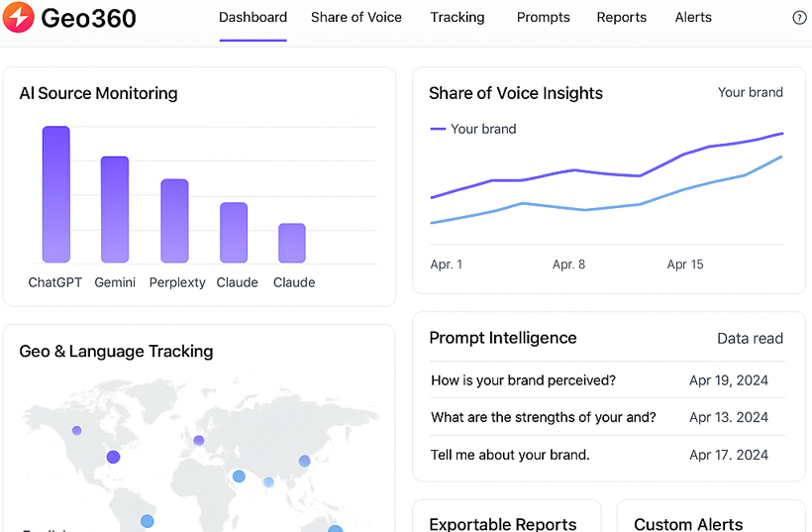
Task: Open 'How is your brand perceived?' prompt
Action: (x=523, y=380)
